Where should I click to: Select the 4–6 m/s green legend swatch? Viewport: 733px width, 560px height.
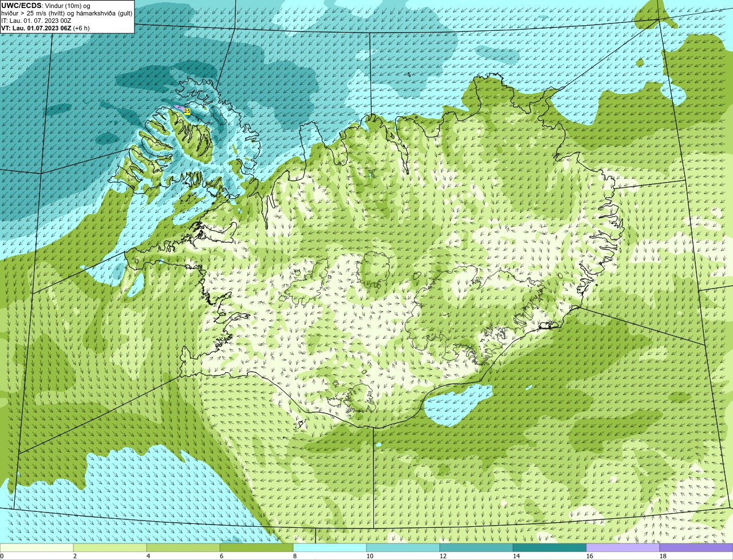pyautogui.click(x=183, y=548)
